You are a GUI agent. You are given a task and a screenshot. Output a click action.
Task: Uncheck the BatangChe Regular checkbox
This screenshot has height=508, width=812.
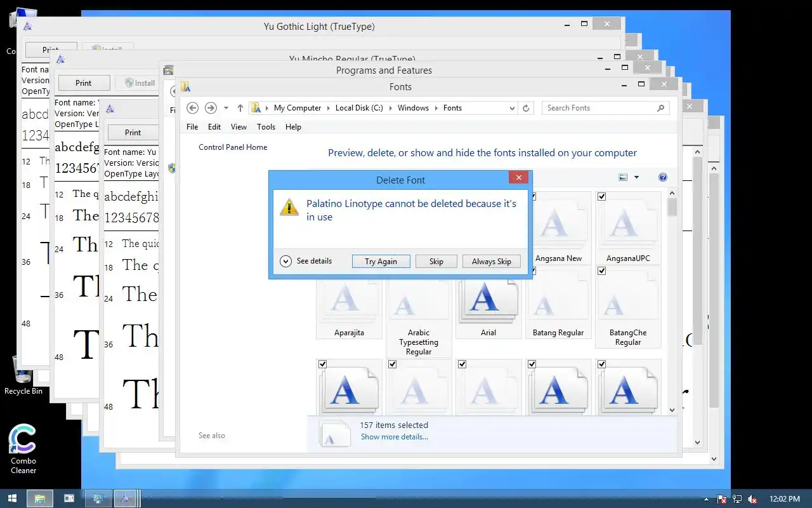(x=601, y=271)
